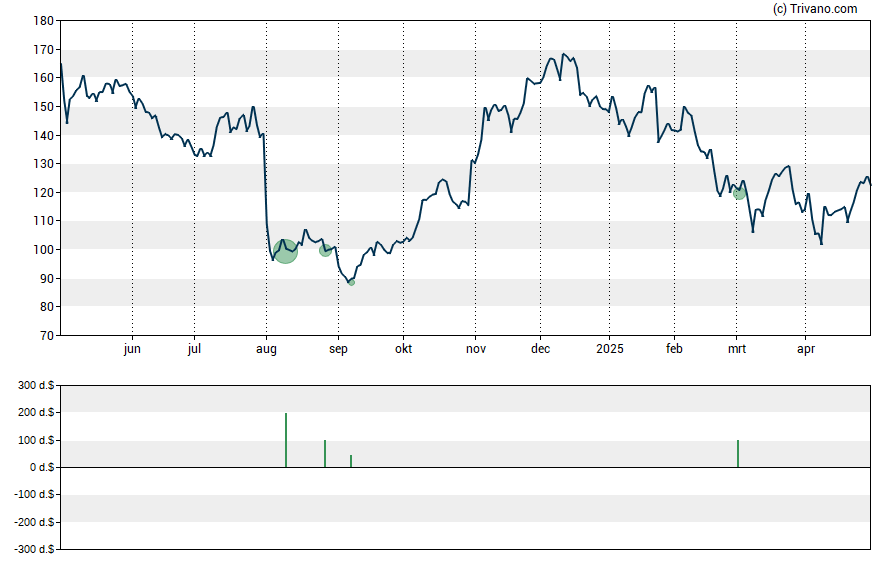Screen dimensions: 888x565
Task: Click the large green bubble in August
Action: 285,251
